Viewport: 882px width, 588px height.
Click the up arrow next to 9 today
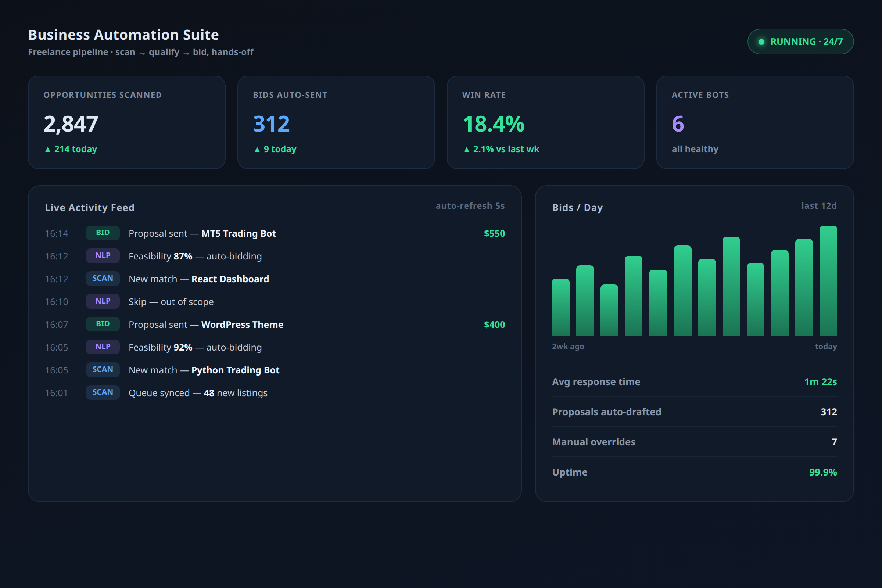tap(257, 150)
